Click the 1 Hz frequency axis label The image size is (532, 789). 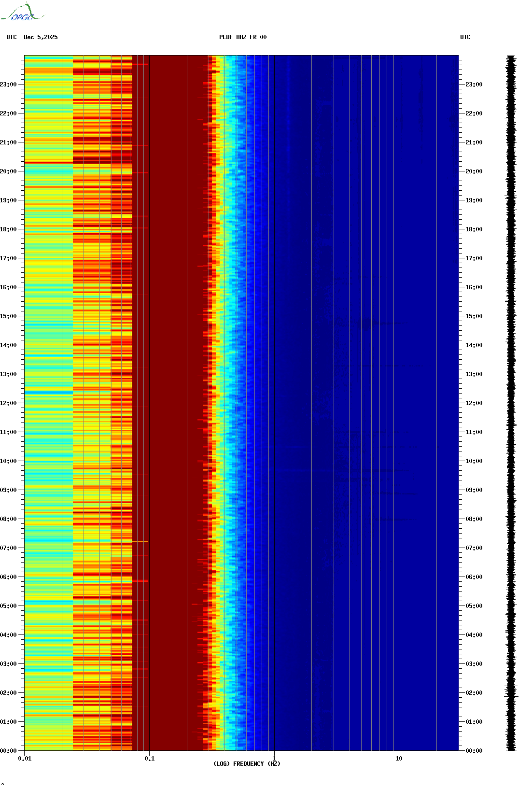click(x=274, y=759)
